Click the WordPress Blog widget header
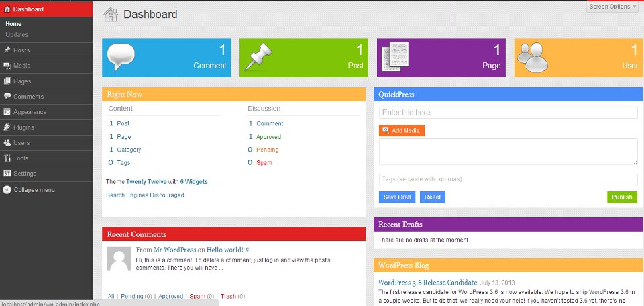The width and height of the screenshot is (644, 306). [508, 265]
